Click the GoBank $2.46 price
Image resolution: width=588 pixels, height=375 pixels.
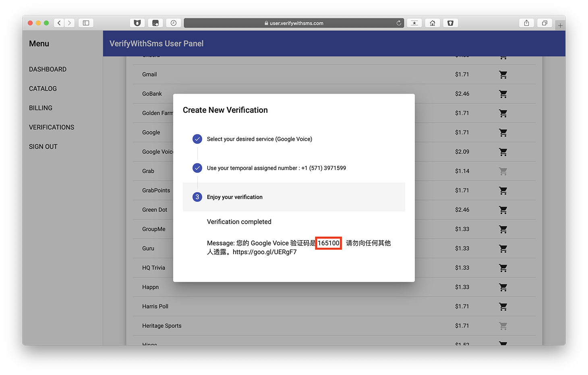click(x=462, y=94)
